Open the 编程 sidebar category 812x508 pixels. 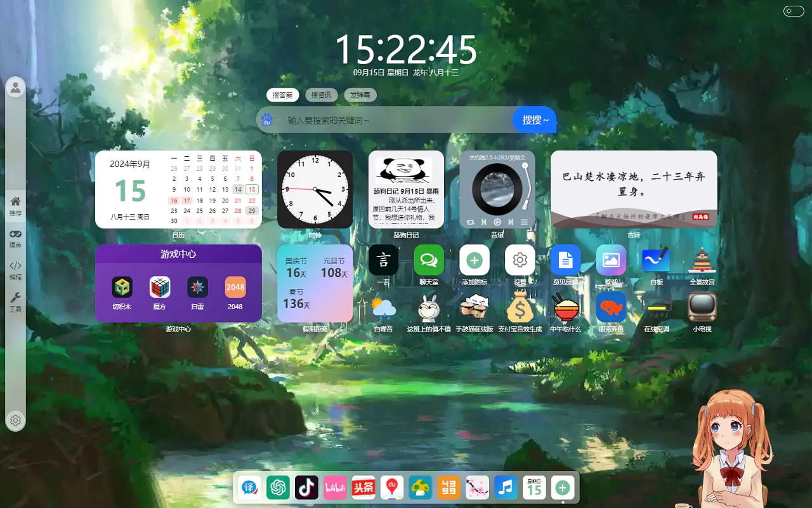pos(15,270)
